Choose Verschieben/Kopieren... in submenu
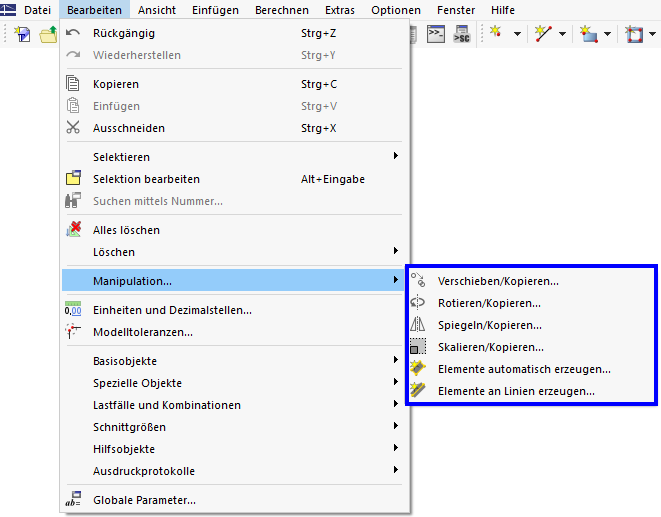The image size is (661, 517). pos(531,281)
